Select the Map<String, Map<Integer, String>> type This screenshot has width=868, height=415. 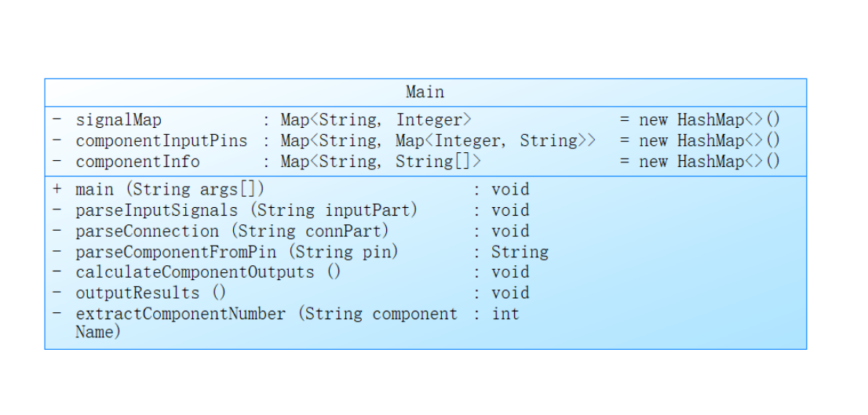tap(438, 141)
